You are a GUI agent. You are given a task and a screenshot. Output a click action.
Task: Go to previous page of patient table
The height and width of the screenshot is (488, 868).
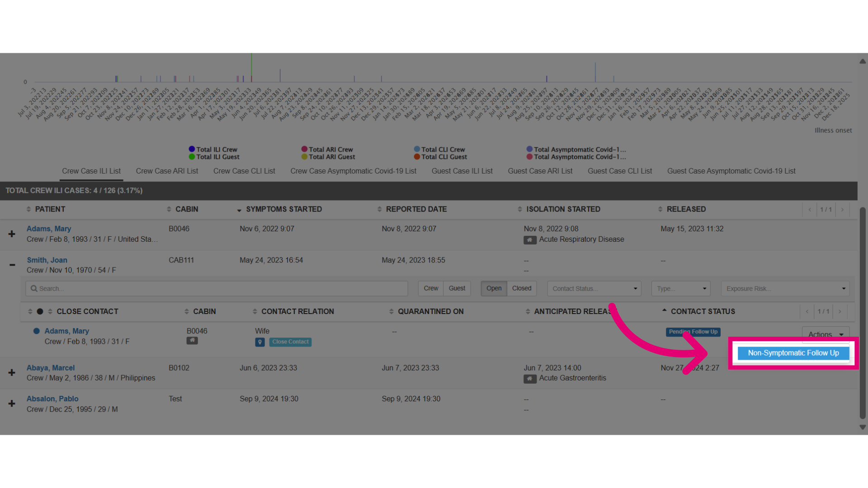810,210
